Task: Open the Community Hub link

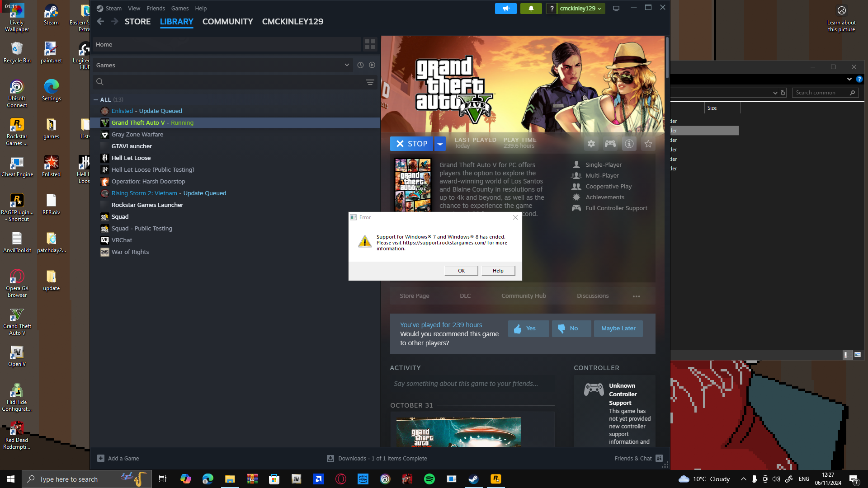Action: click(524, 296)
